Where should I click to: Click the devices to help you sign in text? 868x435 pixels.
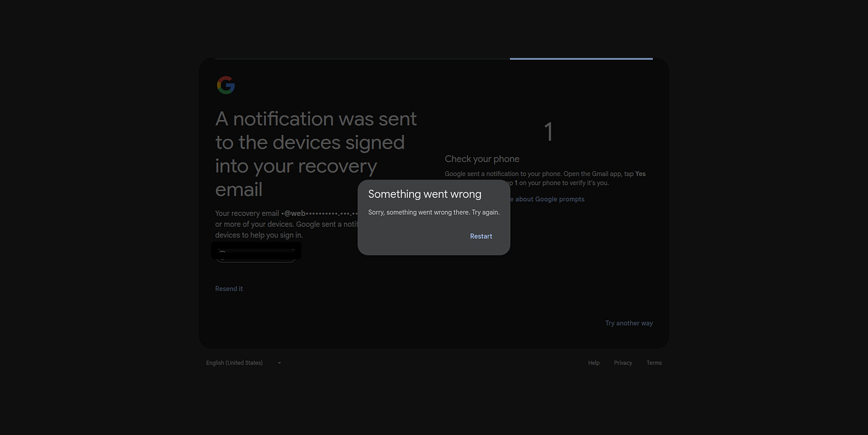tap(259, 235)
